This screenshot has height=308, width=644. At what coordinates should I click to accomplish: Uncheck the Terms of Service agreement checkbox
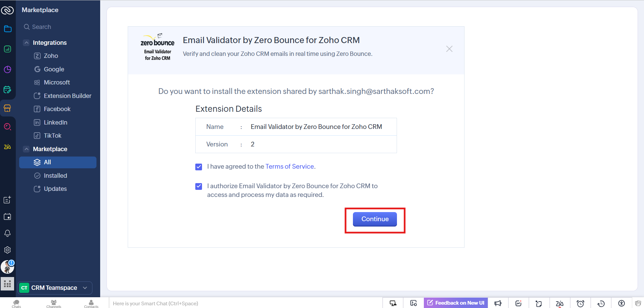[x=199, y=167]
